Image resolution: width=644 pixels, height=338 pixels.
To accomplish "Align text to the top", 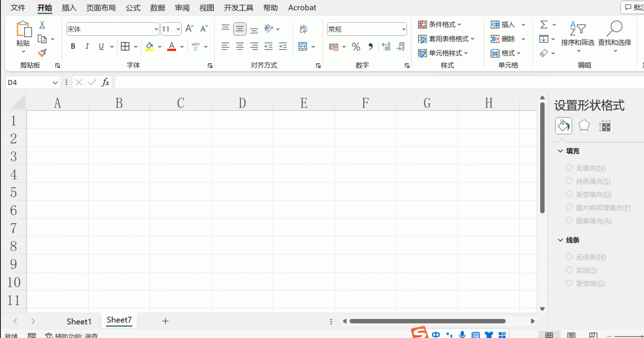I will [x=225, y=29].
